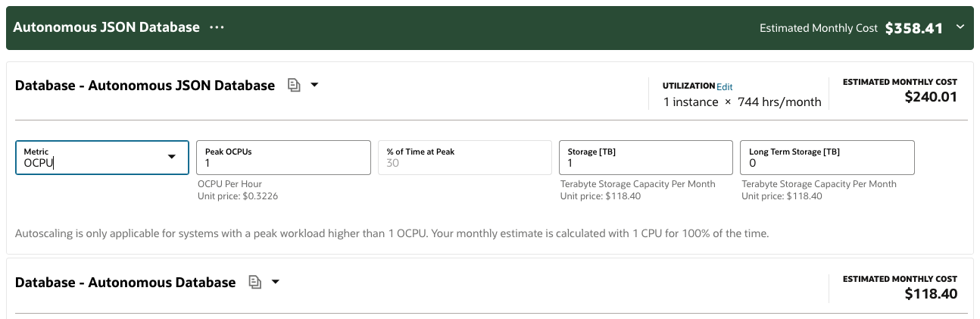Click the $118.40 estimated monthly cost amount
980x319 pixels.
[931, 294]
